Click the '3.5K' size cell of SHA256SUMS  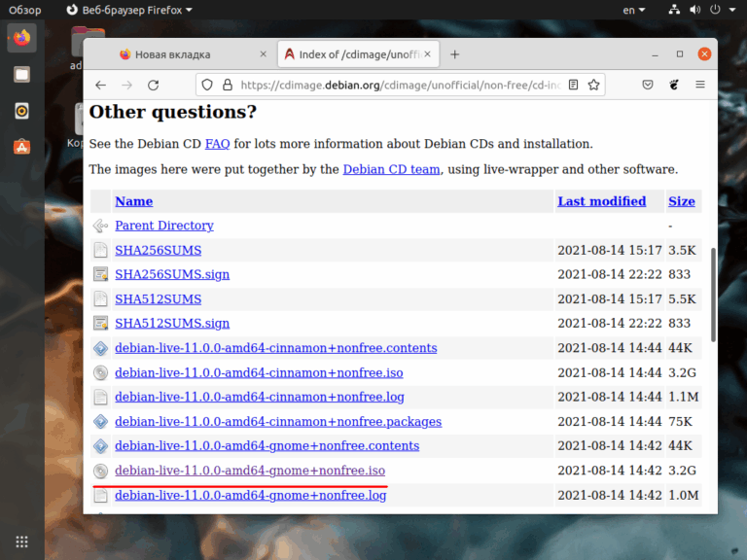[x=682, y=251]
